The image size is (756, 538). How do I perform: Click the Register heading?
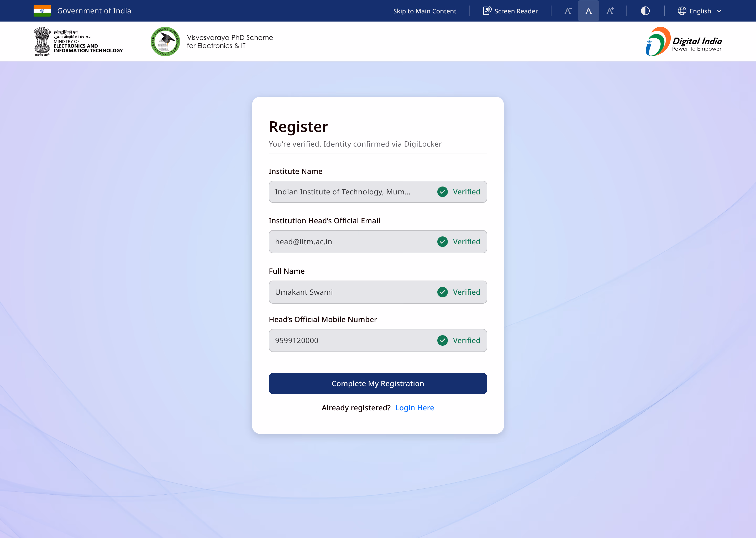298,127
